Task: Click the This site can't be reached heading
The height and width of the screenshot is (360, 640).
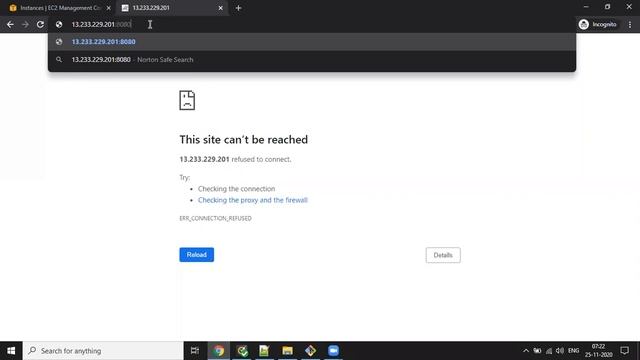Action: (x=244, y=140)
